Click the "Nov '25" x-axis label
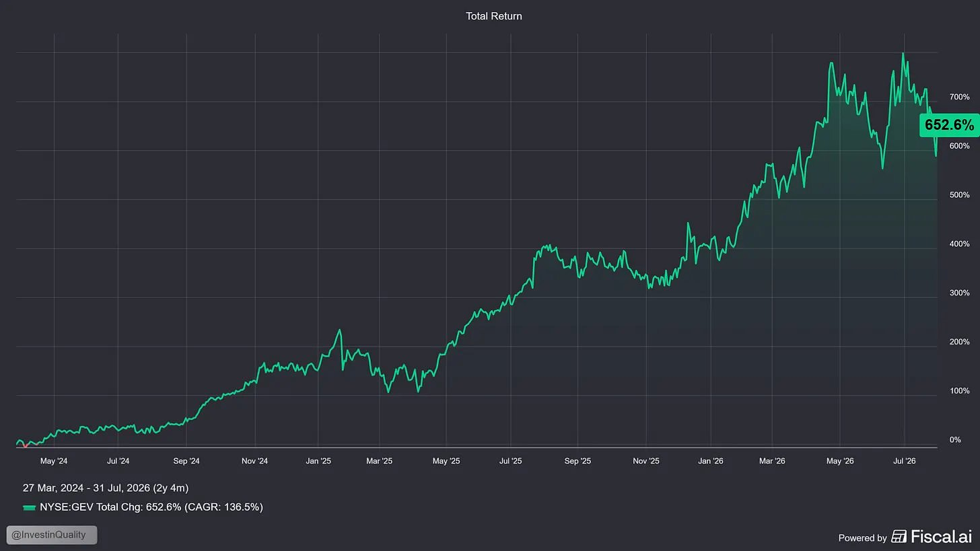Viewport: 980px width, 551px height. point(646,461)
